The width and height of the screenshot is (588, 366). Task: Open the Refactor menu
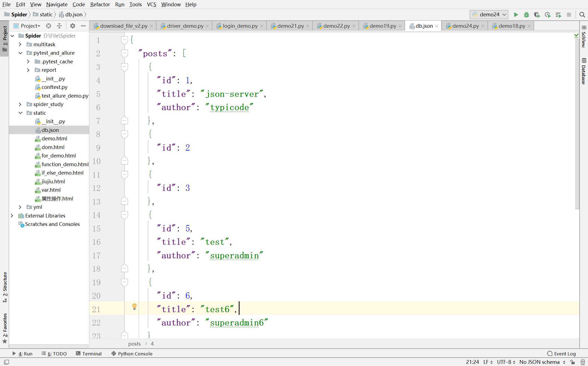(x=100, y=4)
